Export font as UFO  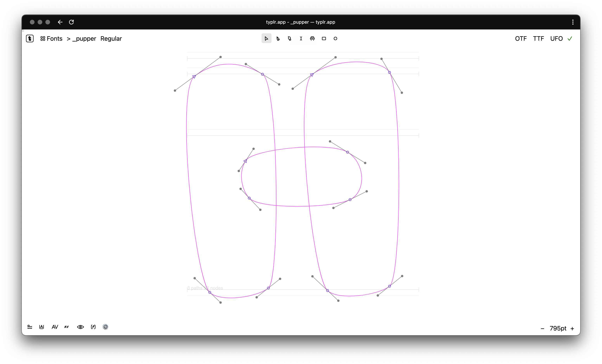pyautogui.click(x=556, y=39)
